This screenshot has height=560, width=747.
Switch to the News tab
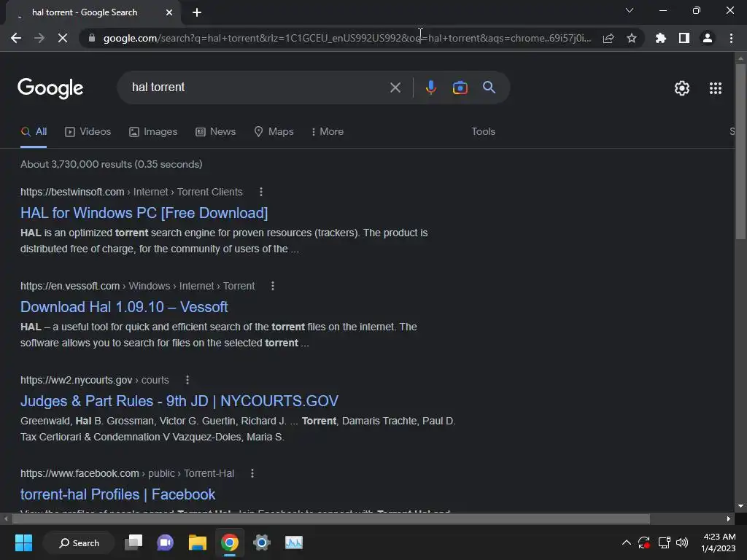[215, 132]
